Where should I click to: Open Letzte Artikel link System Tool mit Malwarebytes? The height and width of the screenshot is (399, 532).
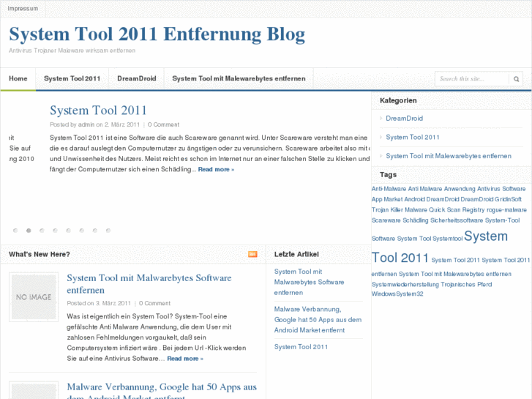(x=309, y=282)
